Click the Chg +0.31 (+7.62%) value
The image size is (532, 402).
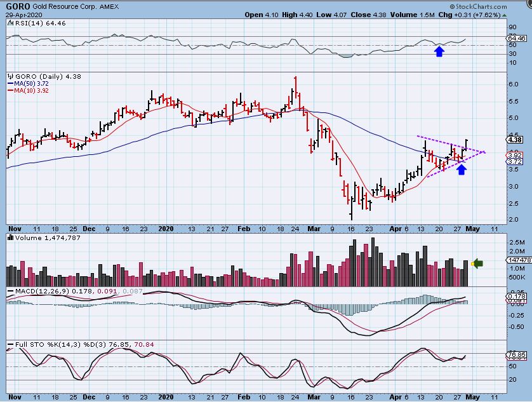pos(469,15)
